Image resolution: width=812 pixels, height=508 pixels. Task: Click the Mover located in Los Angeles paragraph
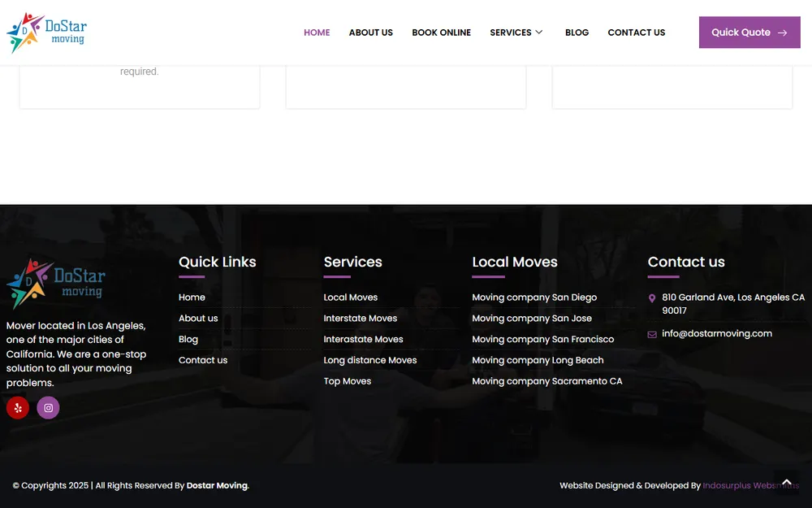pyautogui.click(x=76, y=354)
